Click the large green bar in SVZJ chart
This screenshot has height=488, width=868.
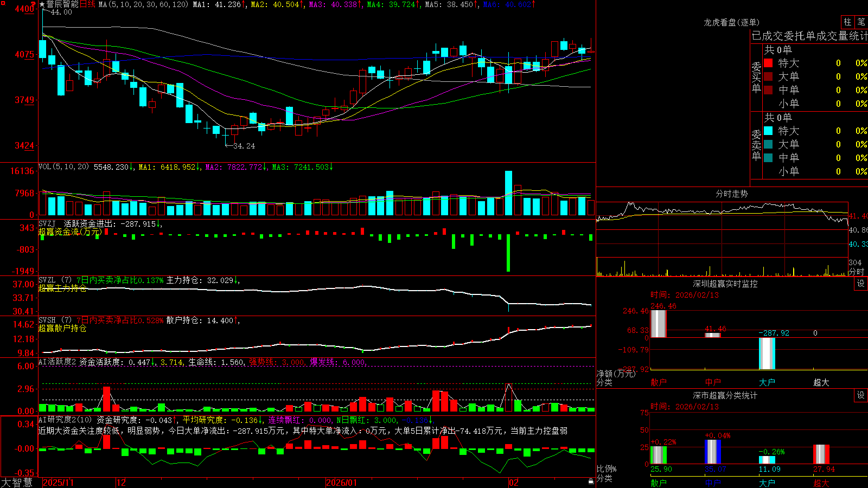pos(508,253)
